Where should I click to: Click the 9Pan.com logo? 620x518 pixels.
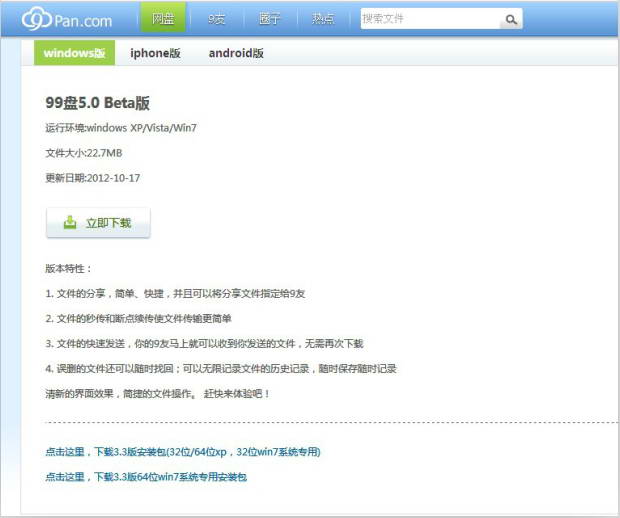[x=67, y=19]
